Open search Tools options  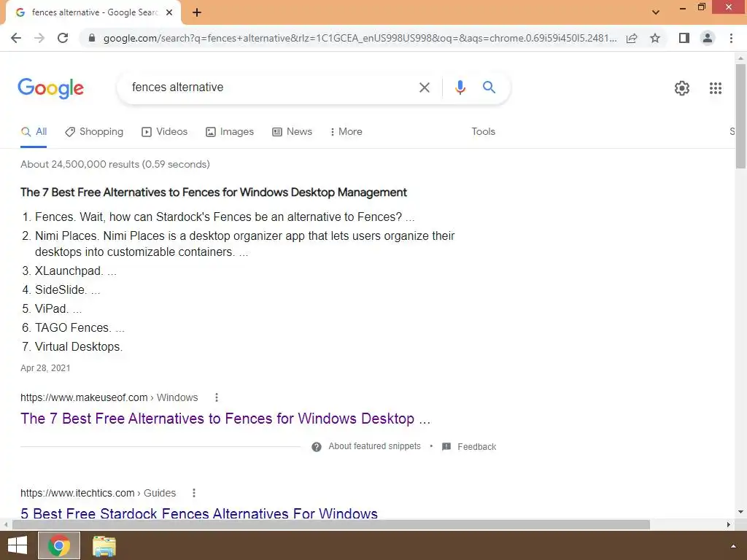coord(483,132)
